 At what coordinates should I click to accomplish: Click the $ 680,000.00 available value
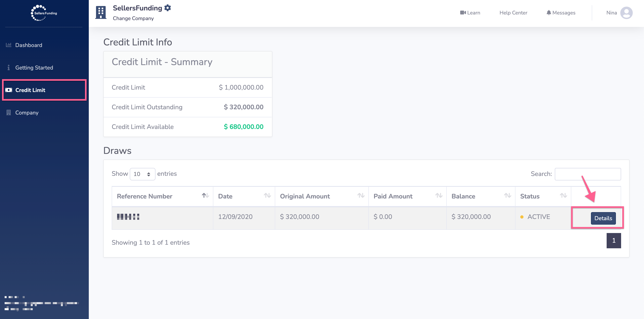[243, 127]
